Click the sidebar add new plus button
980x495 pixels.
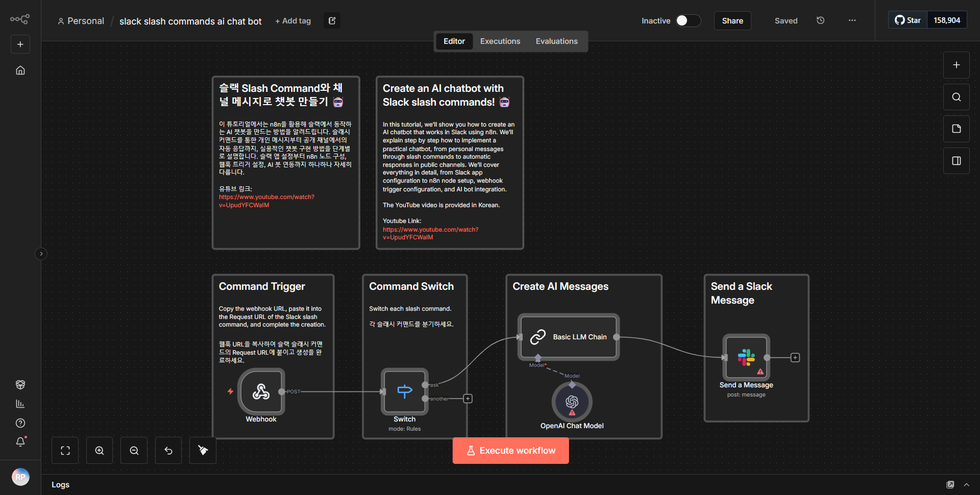pyautogui.click(x=20, y=44)
